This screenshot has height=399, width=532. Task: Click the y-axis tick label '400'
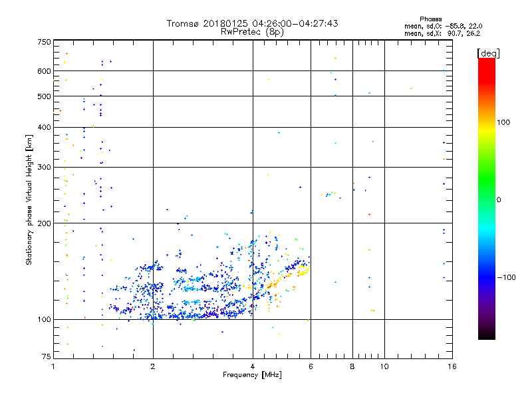coord(44,127)
